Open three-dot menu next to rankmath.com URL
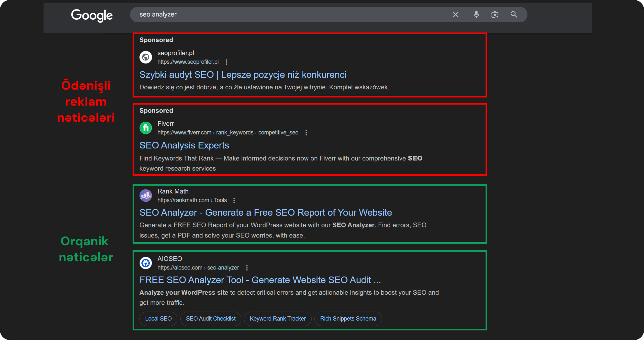 point(234,200)
